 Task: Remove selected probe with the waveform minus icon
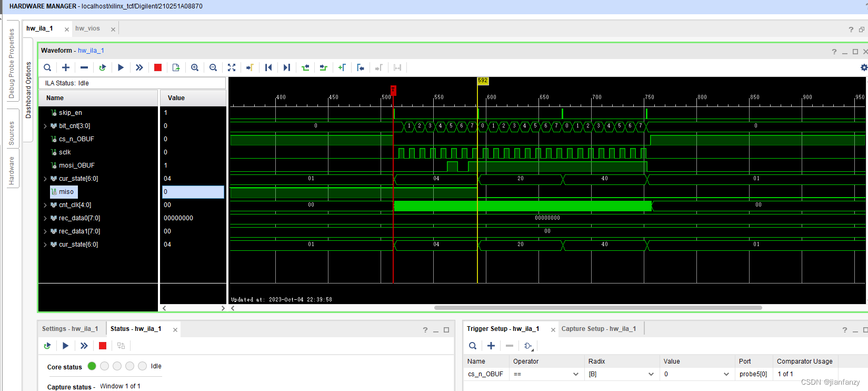pyautogui.click(x=84, y=67)
